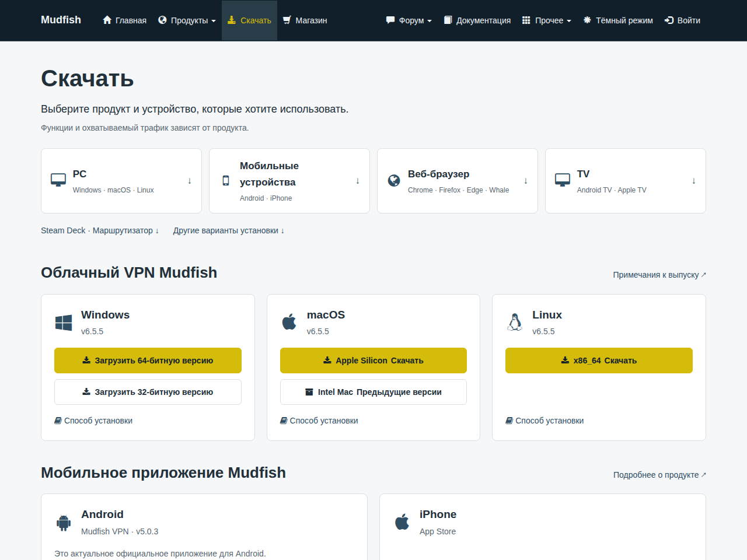
Task: Toggle Тёмный режим dark mode
Action: point(618,20)
